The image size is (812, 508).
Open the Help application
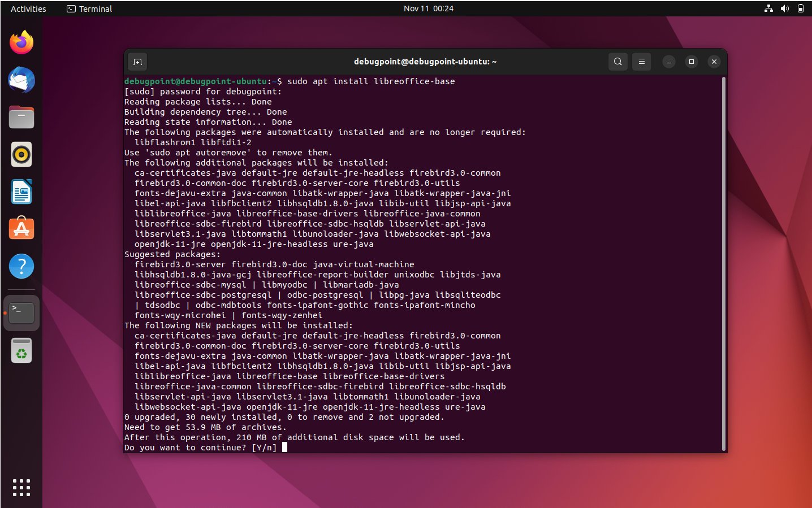coord(21,266)
